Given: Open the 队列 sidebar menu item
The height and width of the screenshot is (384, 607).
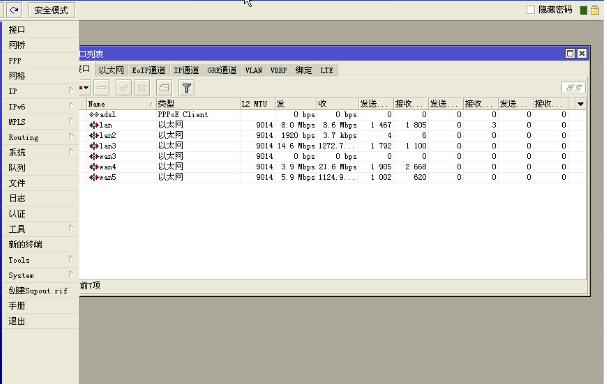Looking at the screenshot, I should 41,168.
